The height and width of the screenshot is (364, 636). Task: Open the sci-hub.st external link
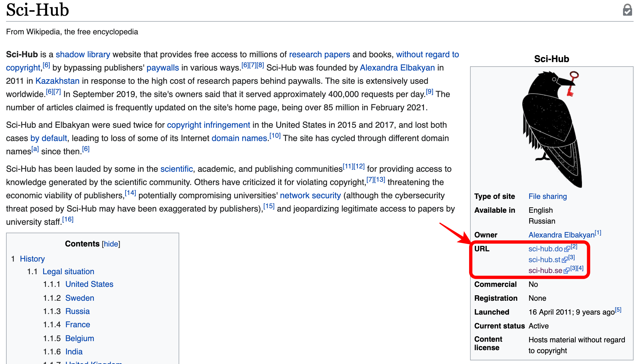[544, 260]
